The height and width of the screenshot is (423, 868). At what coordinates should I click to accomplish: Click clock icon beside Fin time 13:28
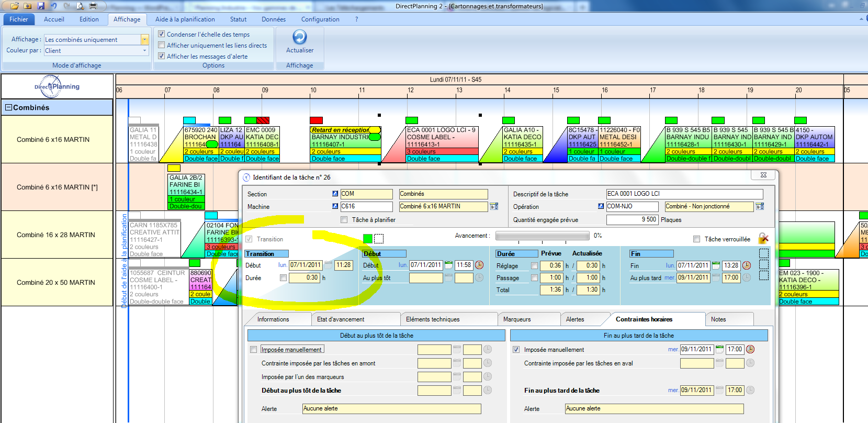[747, 265]
